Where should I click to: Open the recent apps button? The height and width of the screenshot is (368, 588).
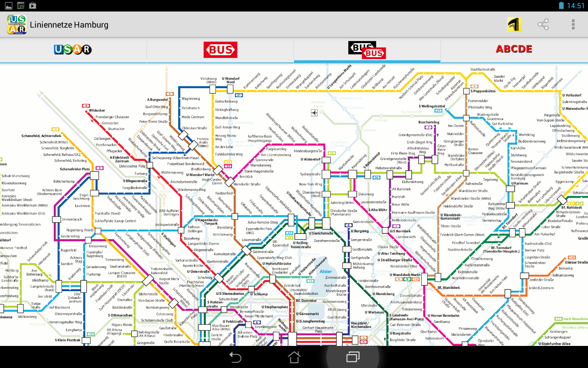pyautogui.click(x=353, y=357)
